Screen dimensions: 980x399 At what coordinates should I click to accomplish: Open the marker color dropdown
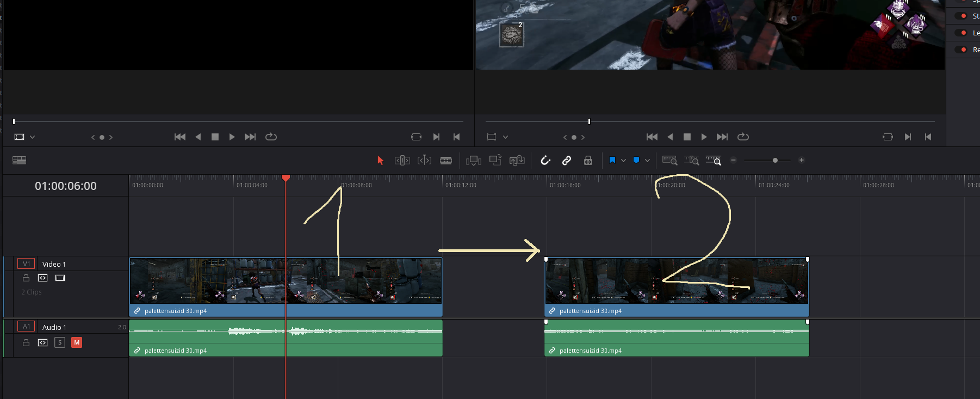coord(647,160)
